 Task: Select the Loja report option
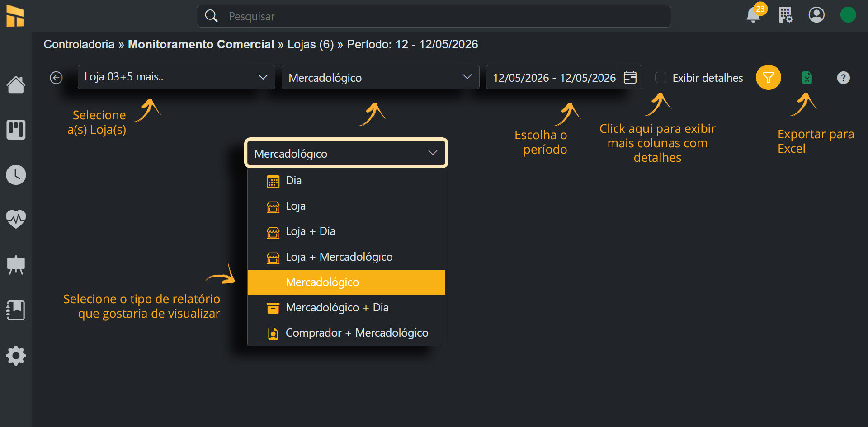346,206
